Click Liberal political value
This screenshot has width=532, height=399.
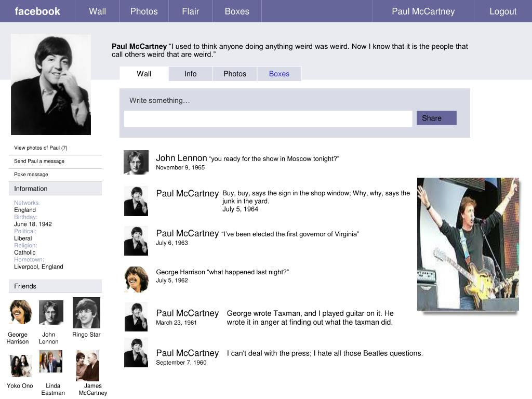tap(23, 238)
